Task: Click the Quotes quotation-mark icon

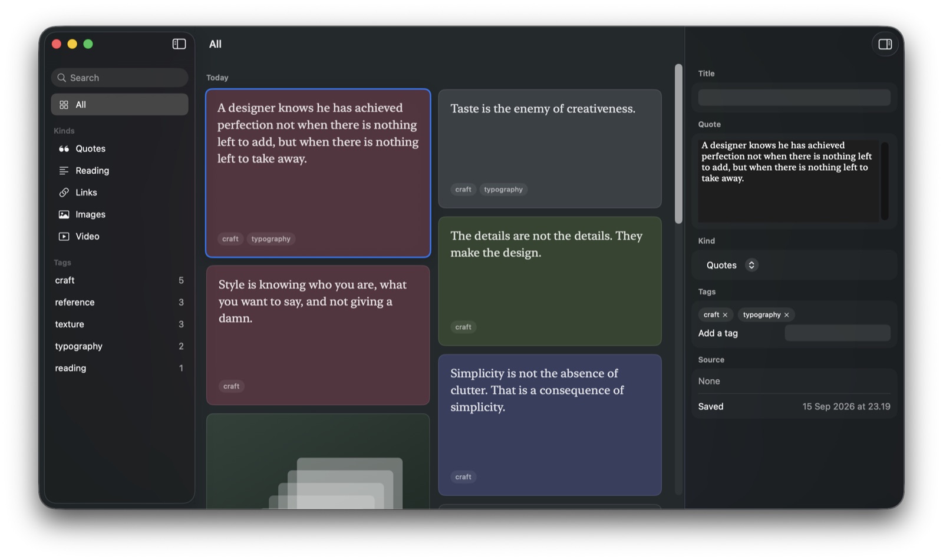Action: [x=64, y=149]
